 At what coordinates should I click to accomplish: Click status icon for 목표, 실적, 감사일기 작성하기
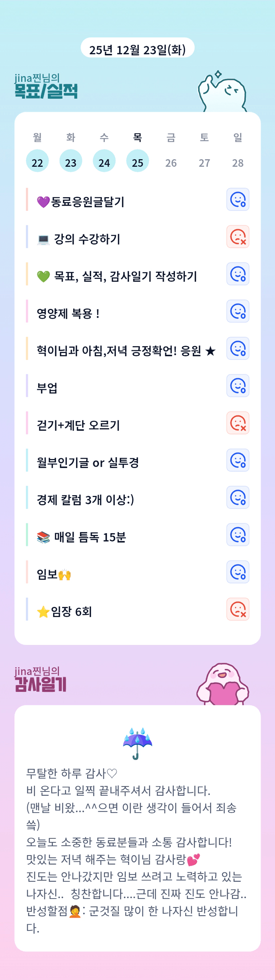point(238,274)
